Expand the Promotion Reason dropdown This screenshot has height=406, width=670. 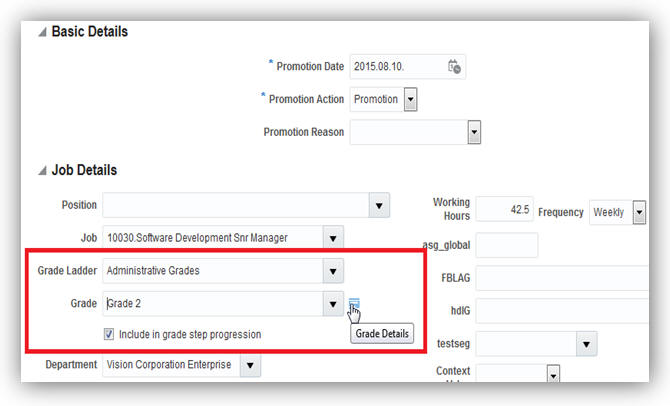pyautogui.click(x=474, y=132)
